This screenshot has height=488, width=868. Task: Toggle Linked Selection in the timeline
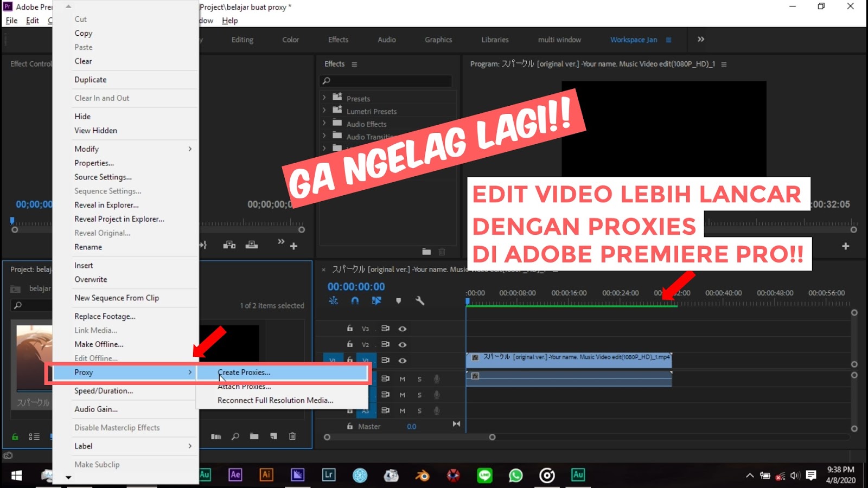(376, 300)
